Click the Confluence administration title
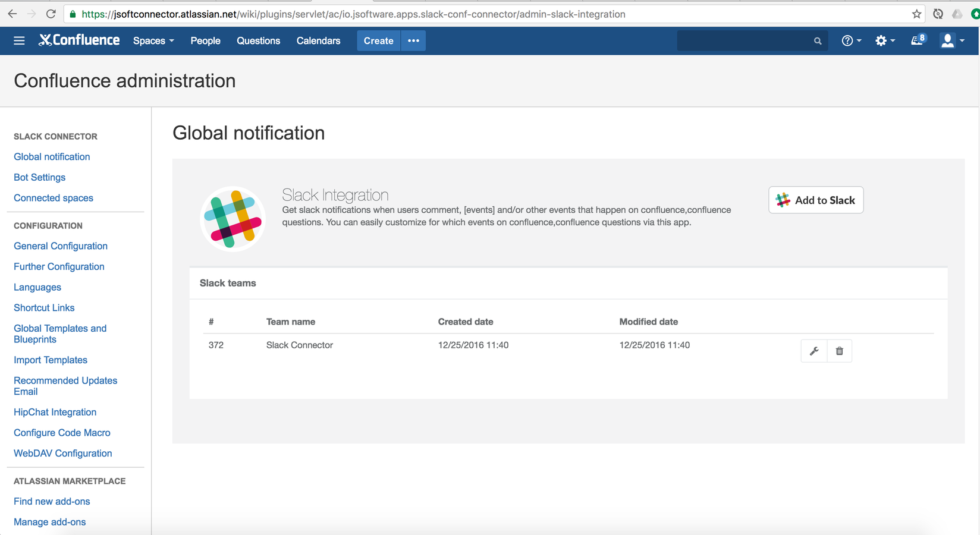Screen dimensions: 980x535 tap(125, 80)
